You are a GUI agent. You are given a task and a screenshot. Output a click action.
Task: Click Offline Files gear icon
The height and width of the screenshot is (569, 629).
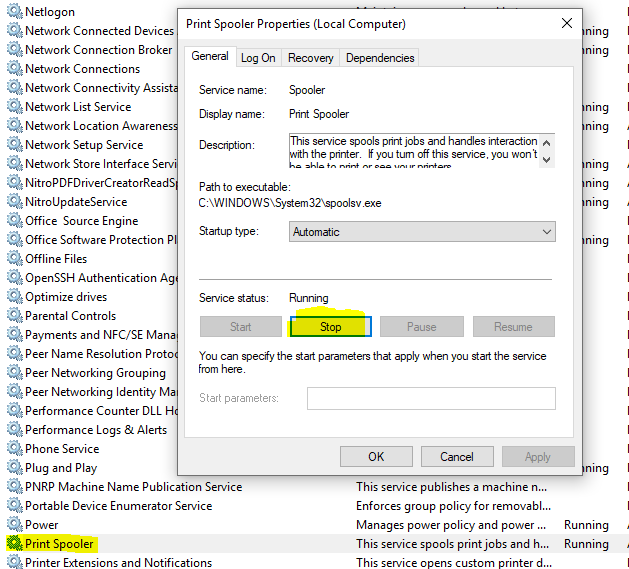(14, 258)
